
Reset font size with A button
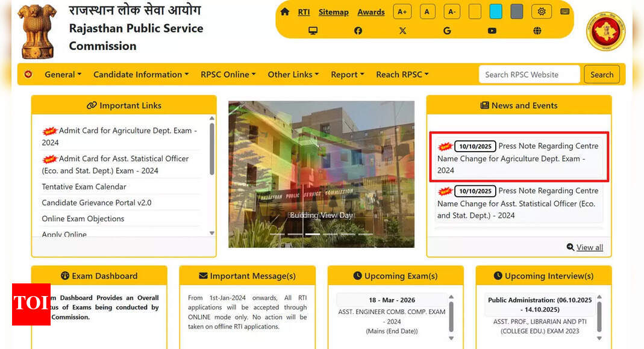pos(427,11)
